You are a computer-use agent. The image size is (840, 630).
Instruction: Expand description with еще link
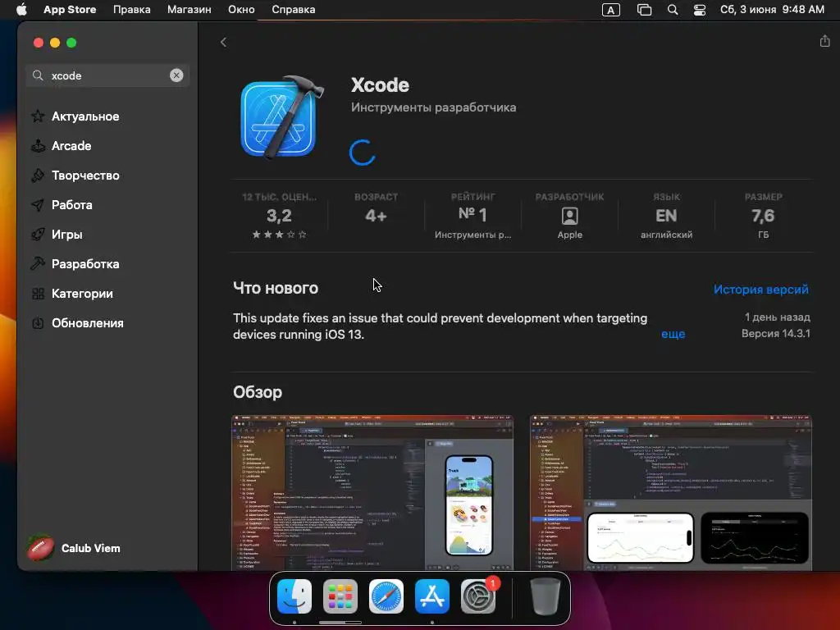click(673, 334)
